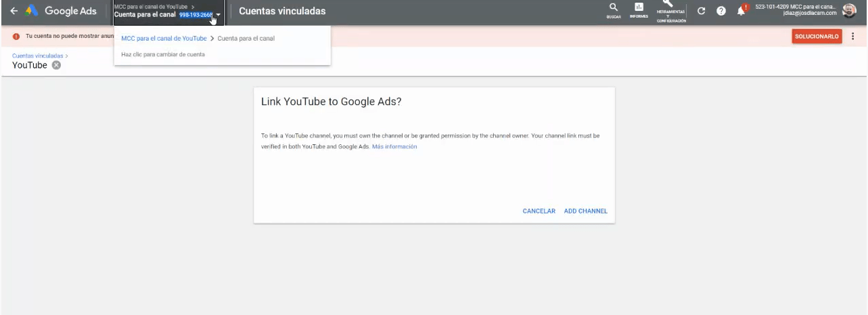The image size is (868, 315).
Task: Click the Cuentas vinculadas page title
Action: (282, 11)
